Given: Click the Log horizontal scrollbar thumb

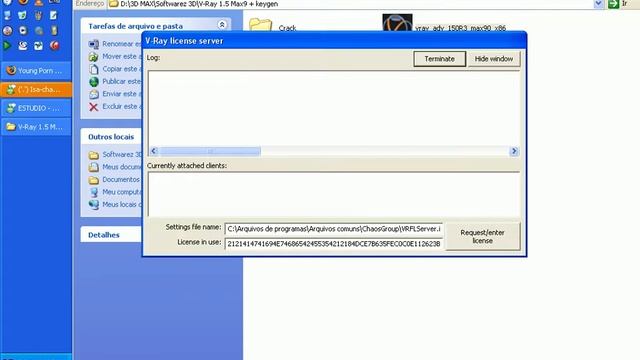Looking at the screenshot, I should [210, 151].
